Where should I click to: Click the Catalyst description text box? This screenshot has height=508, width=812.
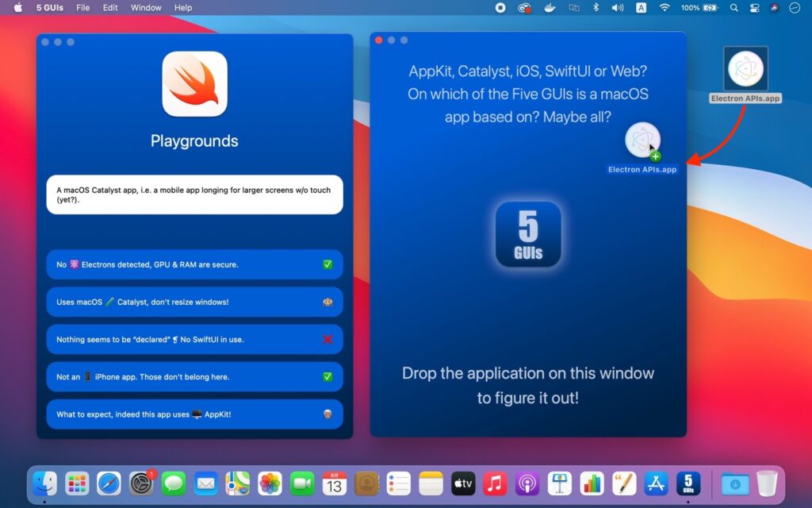coord(193,194)
